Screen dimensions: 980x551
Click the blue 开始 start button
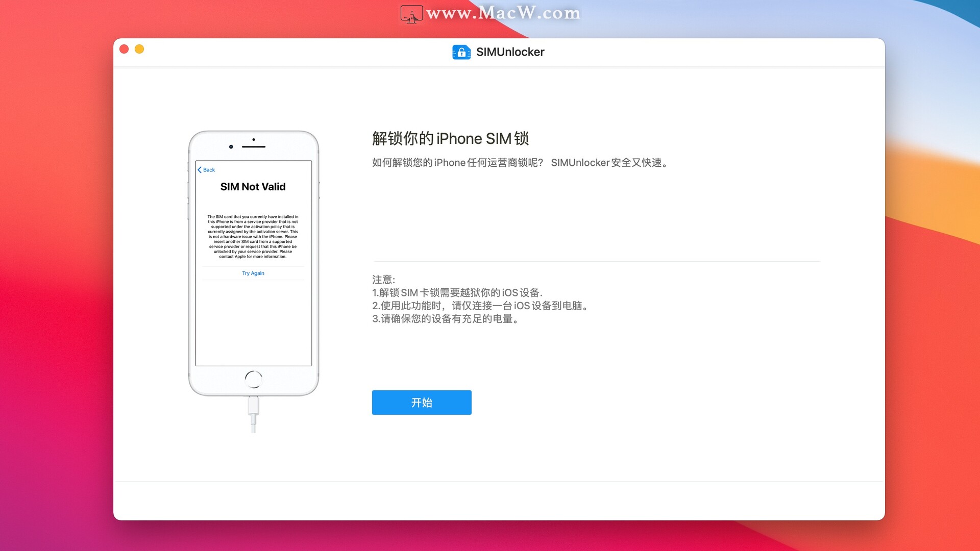[422, 403]
